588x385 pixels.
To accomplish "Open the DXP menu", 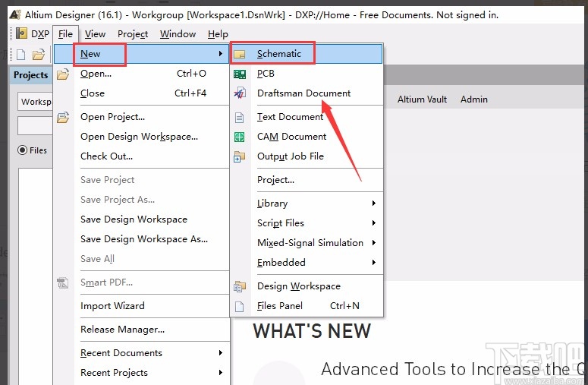I will click(40, 33).
